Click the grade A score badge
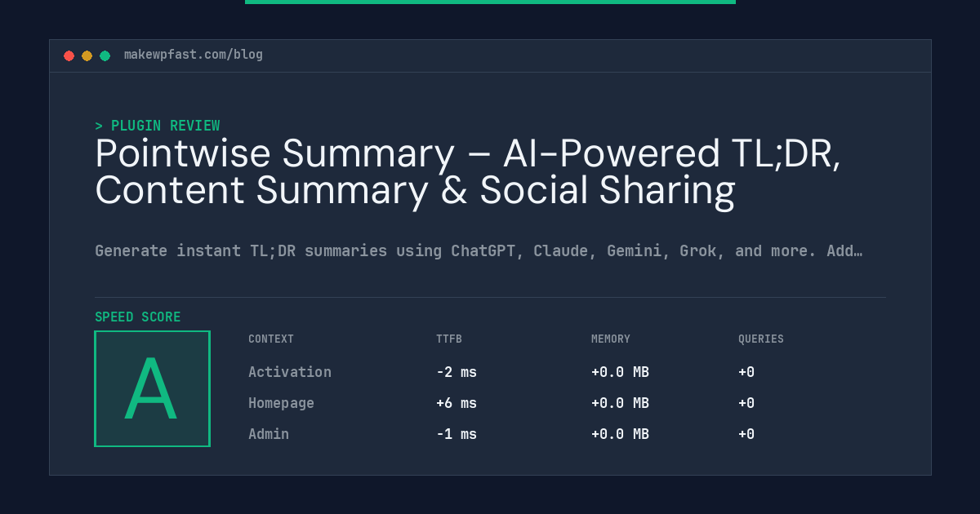This screenshot has width=980, height=514. coord(152,388)
